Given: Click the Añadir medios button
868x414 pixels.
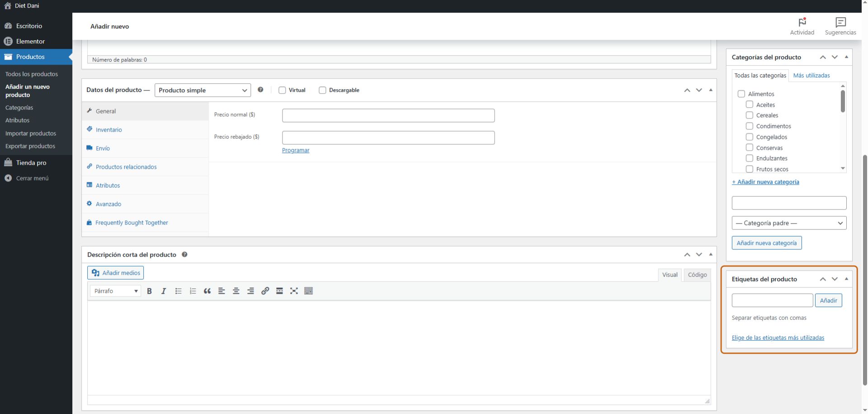Looking at the screenshot, I should point(116,273).
